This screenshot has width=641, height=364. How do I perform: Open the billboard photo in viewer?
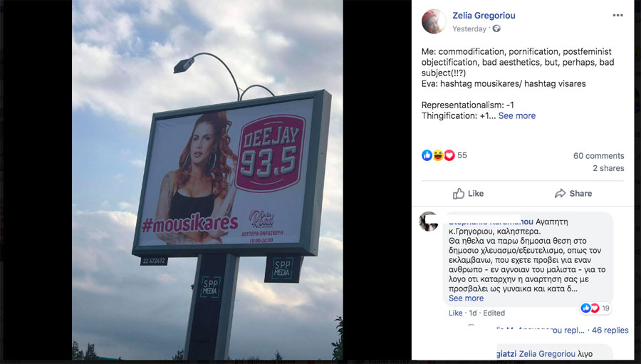point(207,180)
